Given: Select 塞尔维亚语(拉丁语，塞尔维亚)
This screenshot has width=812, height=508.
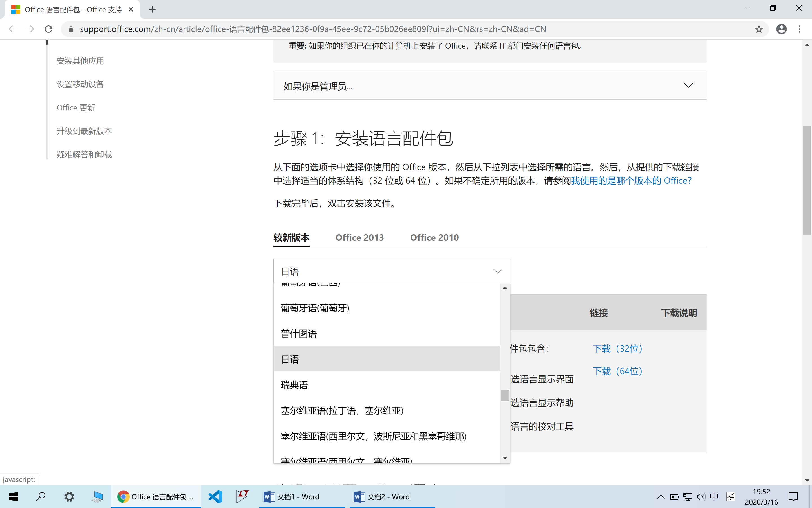Looking at the screenshot, I should pos(387,410).
